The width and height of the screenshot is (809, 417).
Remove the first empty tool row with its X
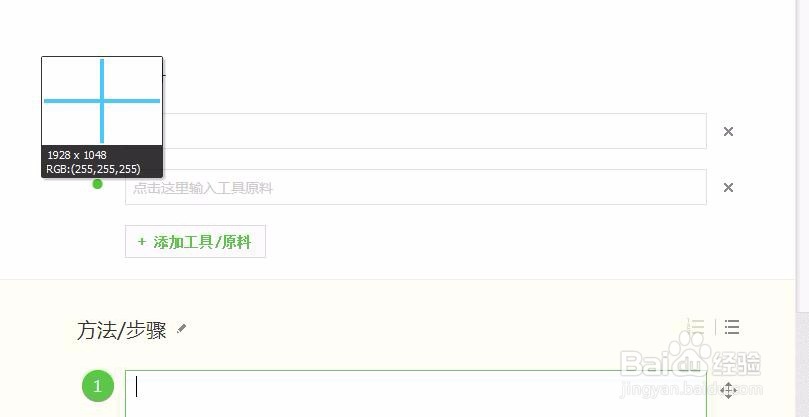728,132
